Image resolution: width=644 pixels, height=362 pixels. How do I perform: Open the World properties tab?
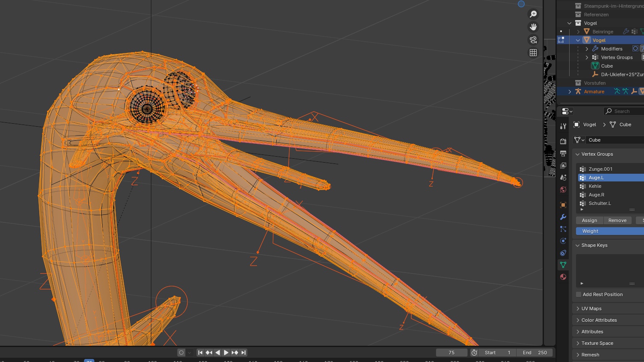tap(563, 190)
